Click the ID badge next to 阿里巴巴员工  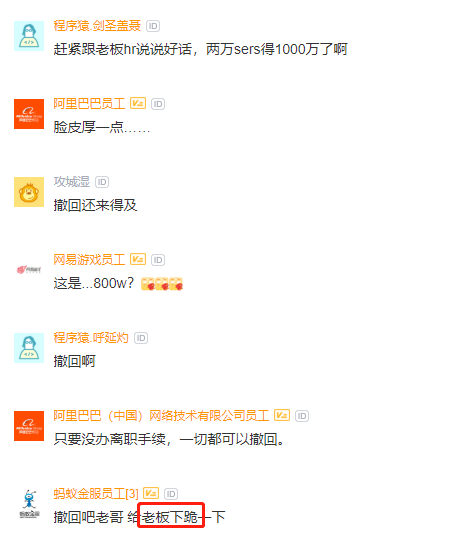[158, 104]
